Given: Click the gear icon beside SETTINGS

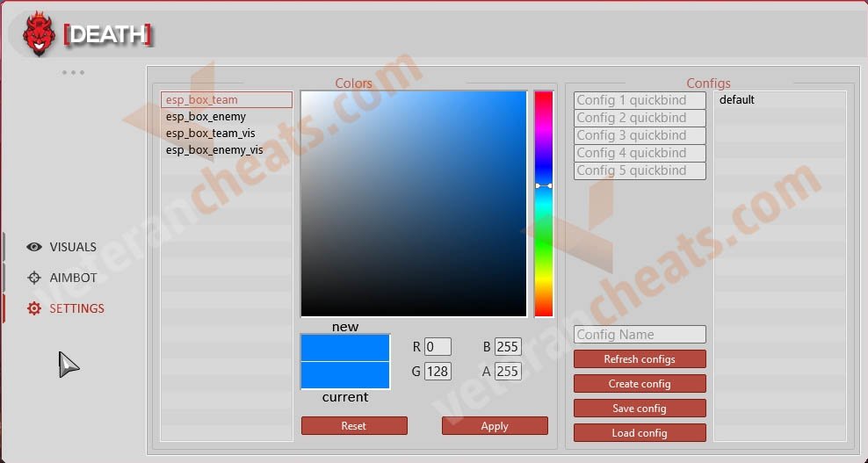Looking at the screenshot, I should pyautogui.click(x=34, y=308).
